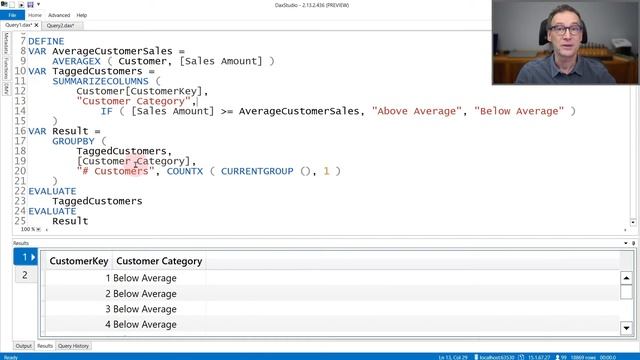Click the results grid scroll down arrow
This screenshot has height=360, width=640.
[626, 328]
